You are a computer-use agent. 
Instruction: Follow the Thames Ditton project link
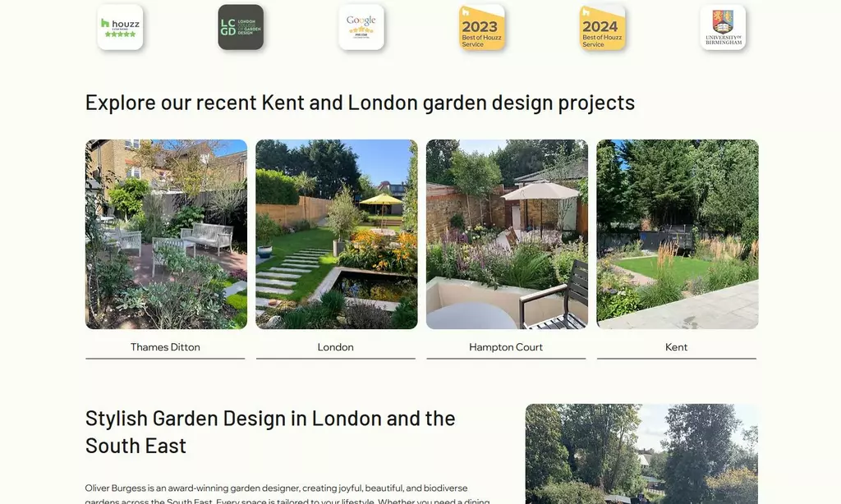point(165,347)
